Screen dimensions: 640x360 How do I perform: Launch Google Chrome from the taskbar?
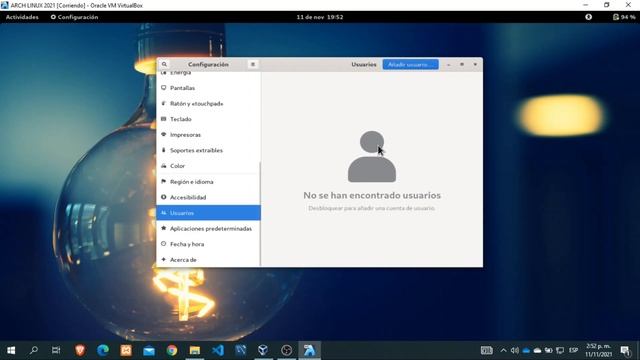coord(172,350)
